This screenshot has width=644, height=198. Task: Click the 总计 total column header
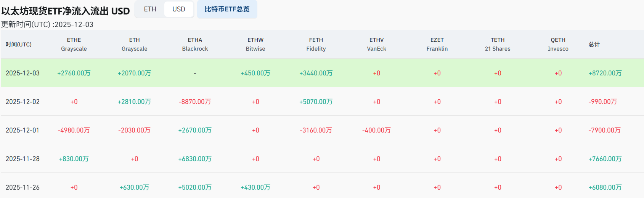click(x=594, y=45)
